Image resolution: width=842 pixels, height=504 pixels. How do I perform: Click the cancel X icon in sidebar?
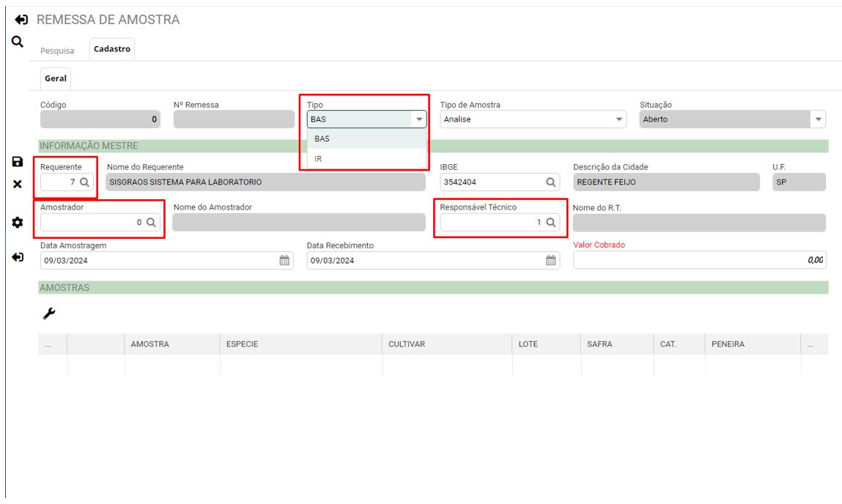point(18,184)
